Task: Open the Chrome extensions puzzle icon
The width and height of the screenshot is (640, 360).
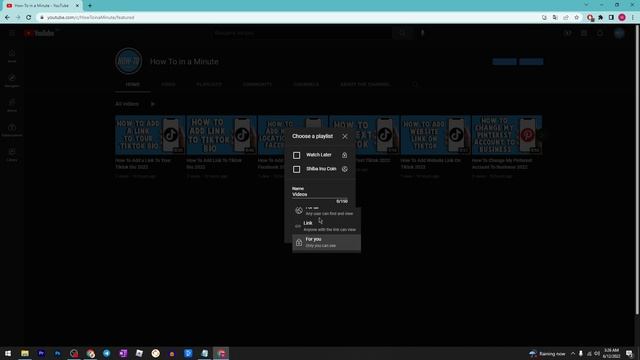Action: click(601, 18)
